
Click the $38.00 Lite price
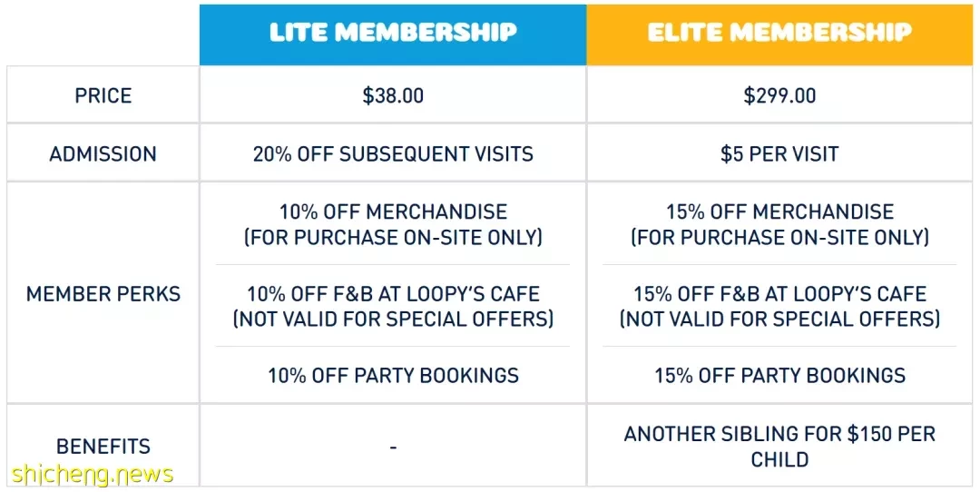click(393, 95)
